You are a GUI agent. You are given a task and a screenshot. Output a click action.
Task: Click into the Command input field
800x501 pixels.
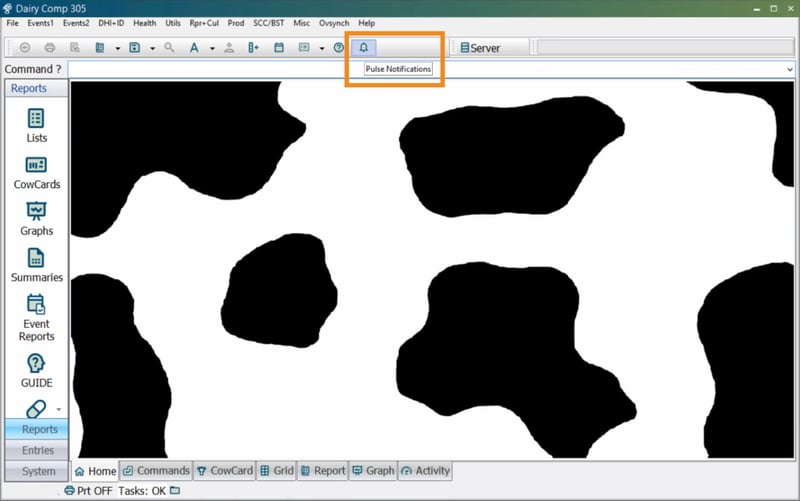point(420,69)
